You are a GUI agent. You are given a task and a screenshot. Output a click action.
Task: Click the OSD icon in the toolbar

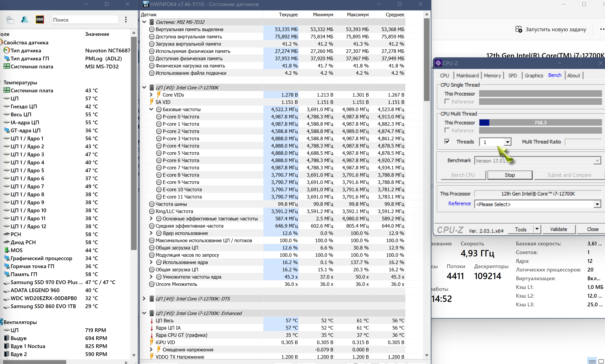pyautogui.click(x=40, y=19)
